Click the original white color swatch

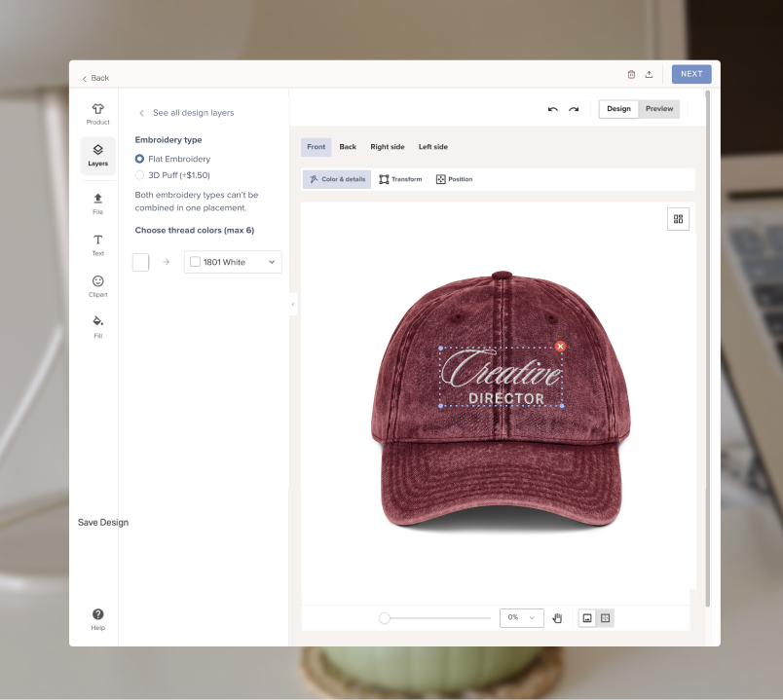point(140,262)
